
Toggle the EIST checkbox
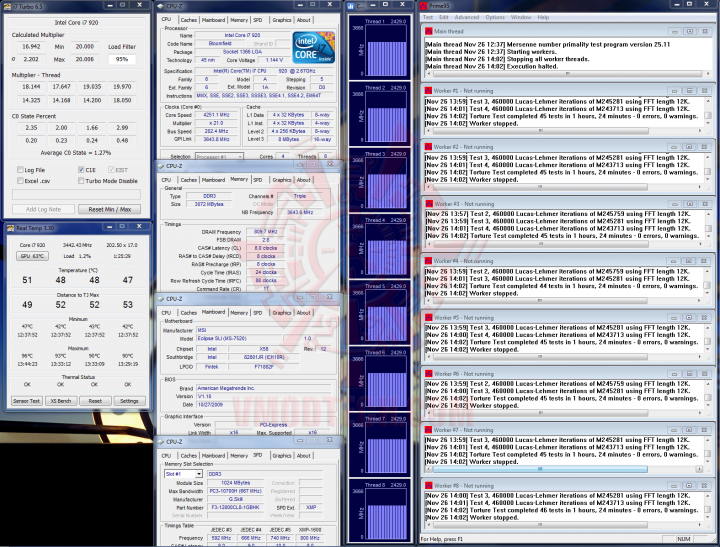[111, 170]
